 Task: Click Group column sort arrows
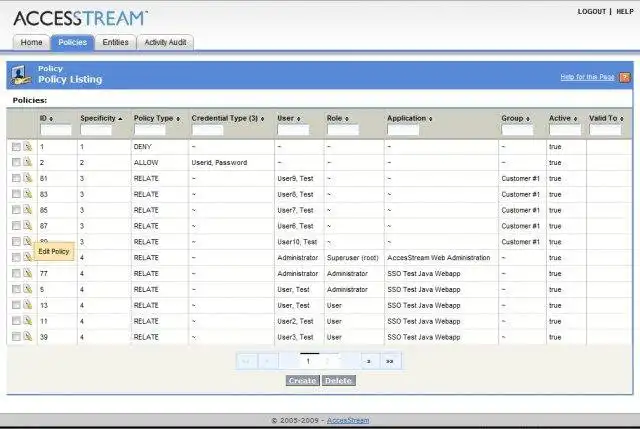tap(527, 119)
